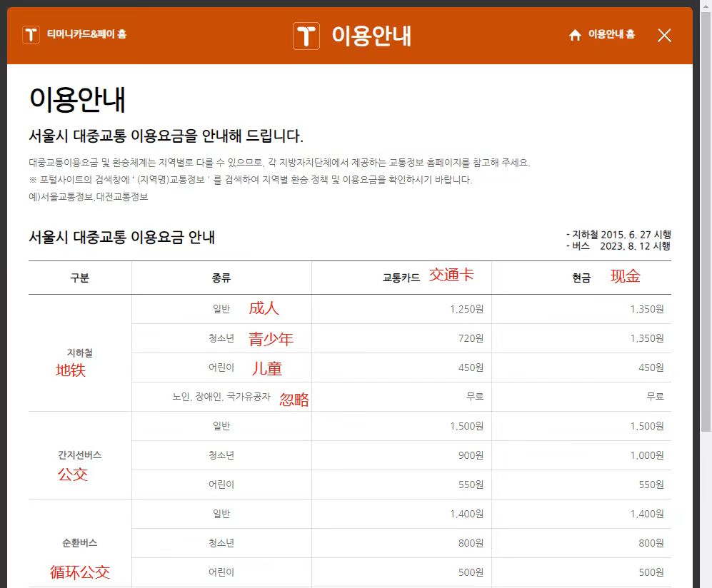Click the subway 일반 1,250원 card fare
This screenshot has height=588, width=712.
click(x=466, y=309)
